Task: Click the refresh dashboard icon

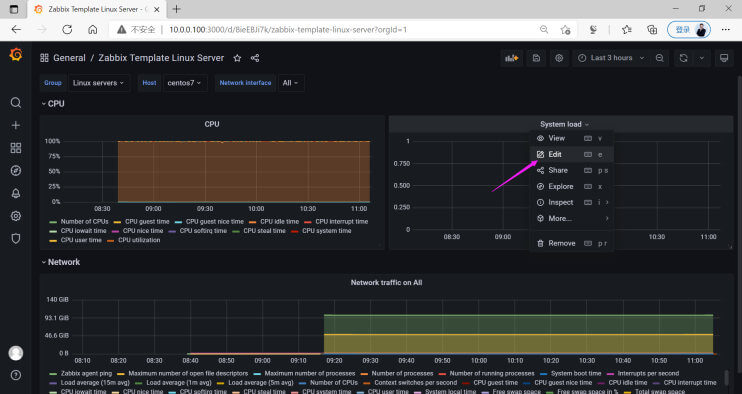Action: pos(683,58)
